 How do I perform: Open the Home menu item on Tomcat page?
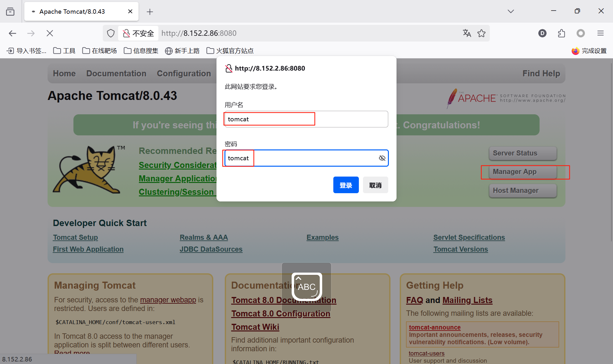(x=64, y=73)
